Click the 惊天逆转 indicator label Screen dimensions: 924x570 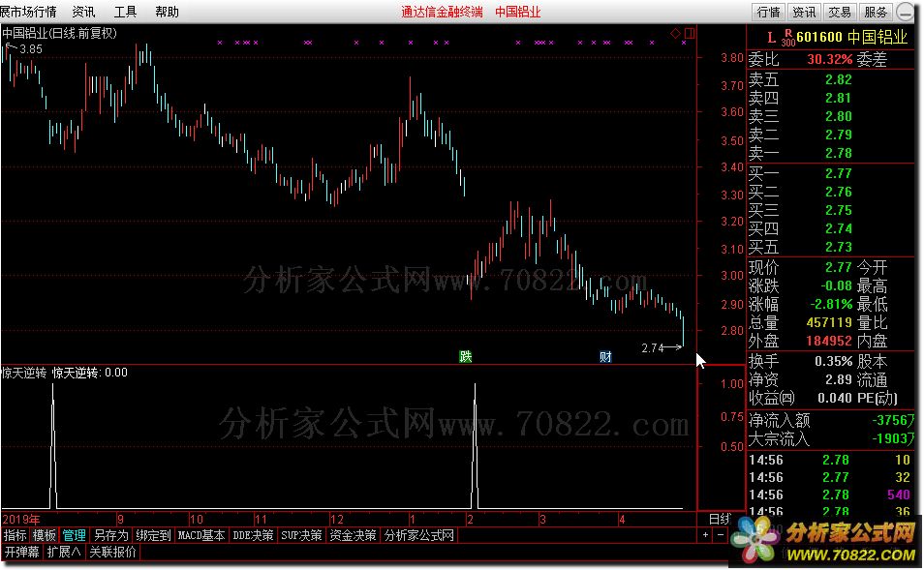23,373
